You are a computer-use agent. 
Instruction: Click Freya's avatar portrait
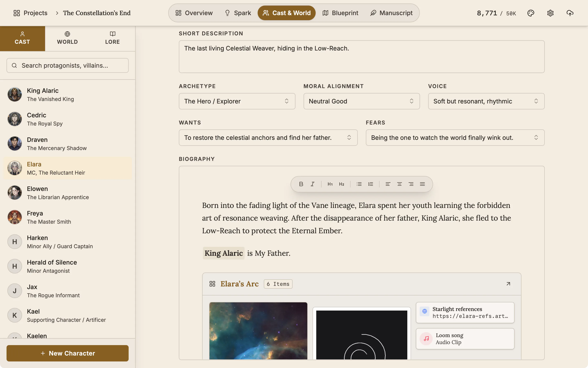click(14, 217)
